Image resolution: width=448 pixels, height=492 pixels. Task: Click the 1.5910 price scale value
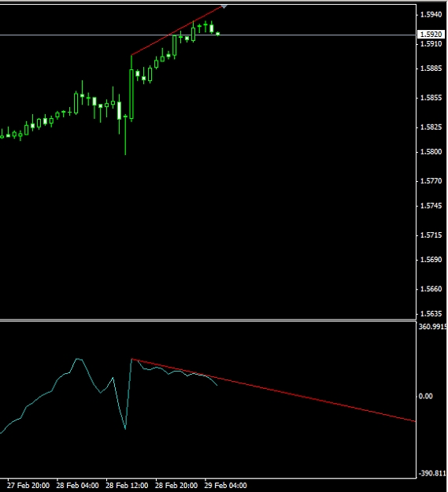(431, 43)
